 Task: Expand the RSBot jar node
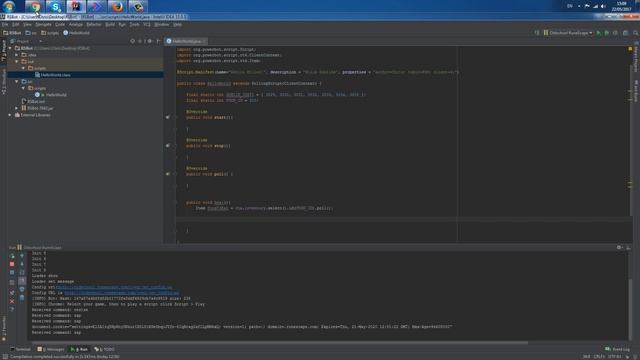click(x=17, y=108)
